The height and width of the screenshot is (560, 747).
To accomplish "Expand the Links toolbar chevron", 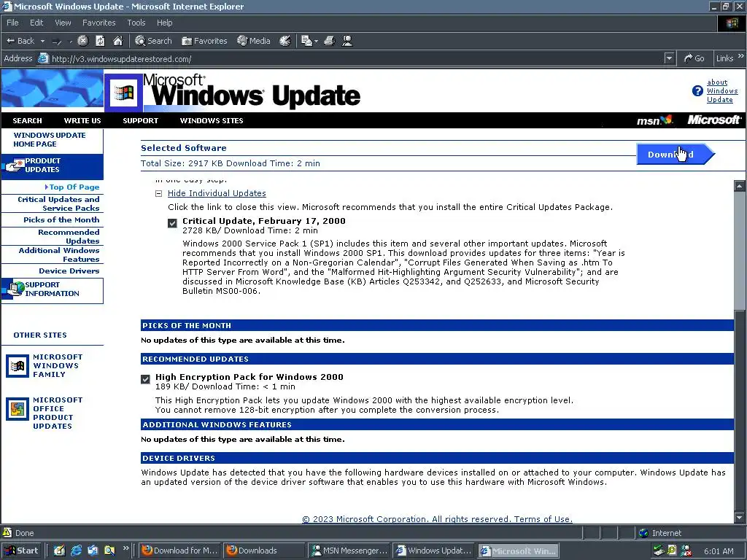I will click(741, 56).
